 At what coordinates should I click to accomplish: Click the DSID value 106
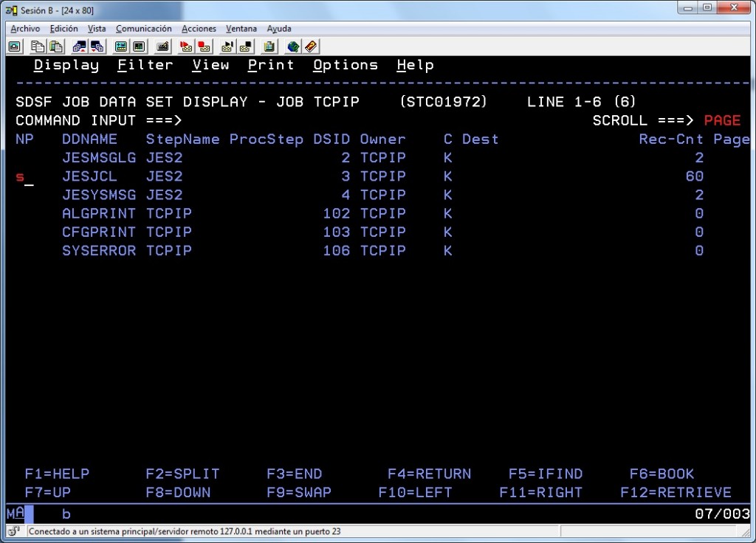337,251
